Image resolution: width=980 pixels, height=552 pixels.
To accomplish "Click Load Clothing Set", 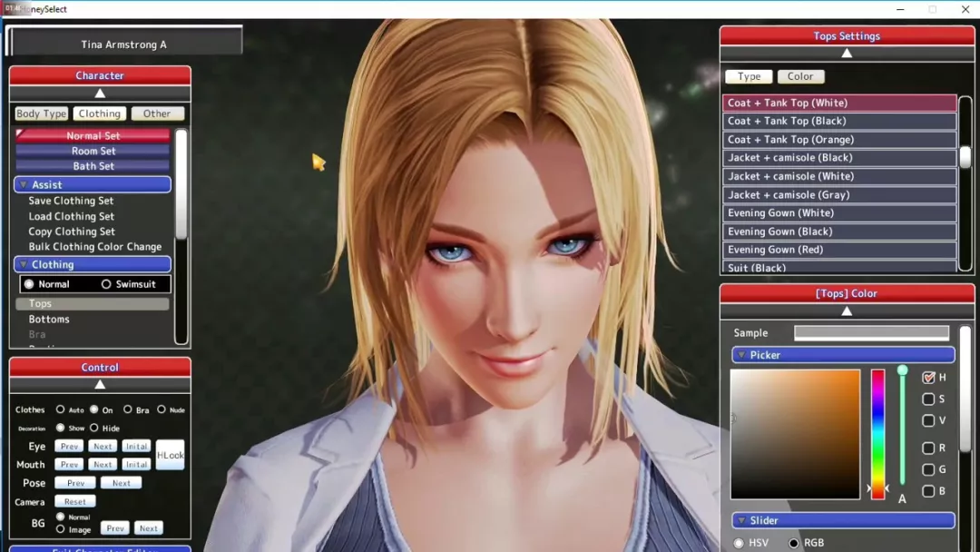I will click(72, 216).
